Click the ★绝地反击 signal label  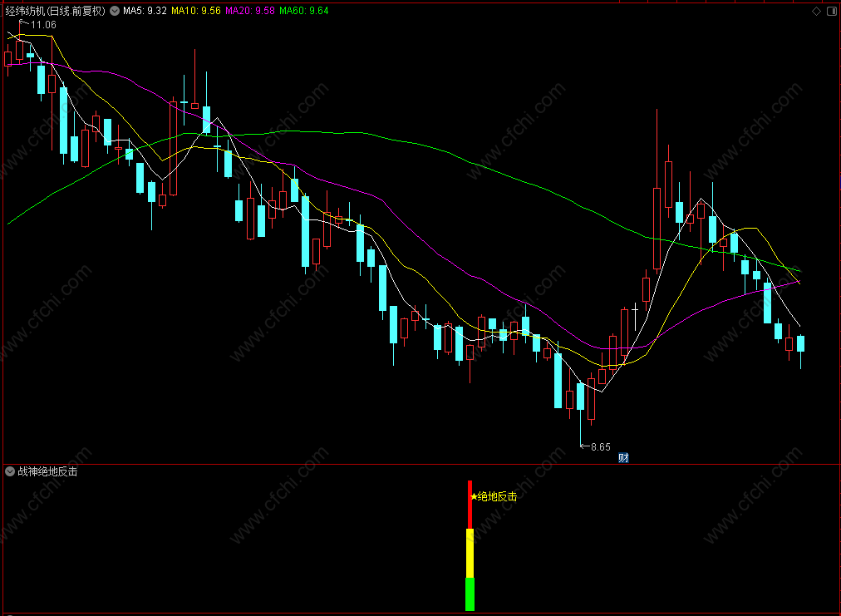(494, 497)
